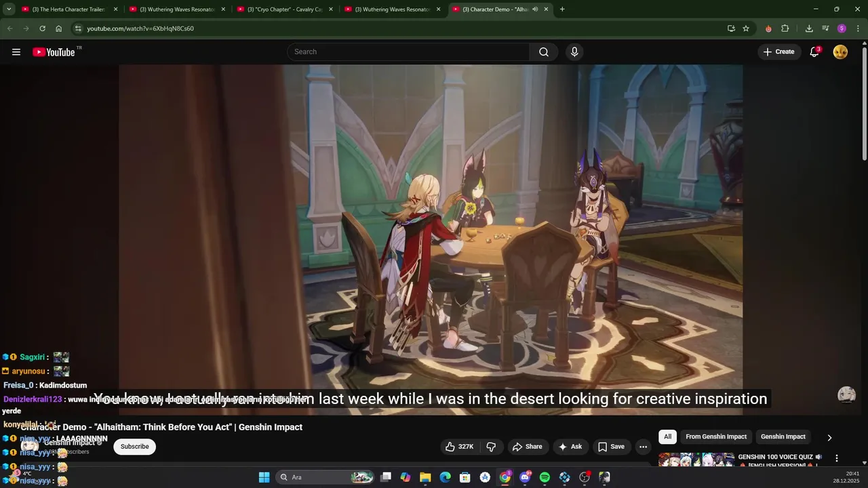This screenshot has width=868, height=488.
Task: Open Microsoft Store from the taskbar
Action: [465, 477]
